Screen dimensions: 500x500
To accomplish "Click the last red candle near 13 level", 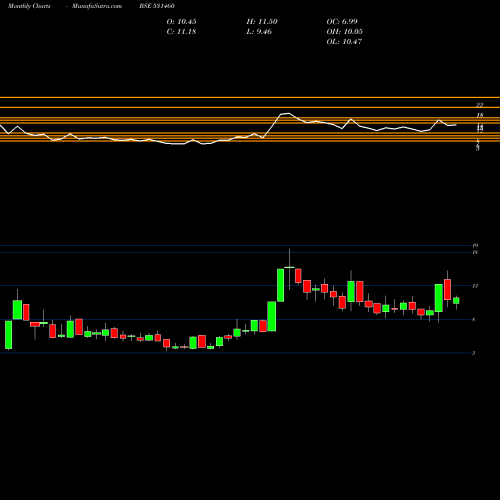I will click(x=447, y=289).
